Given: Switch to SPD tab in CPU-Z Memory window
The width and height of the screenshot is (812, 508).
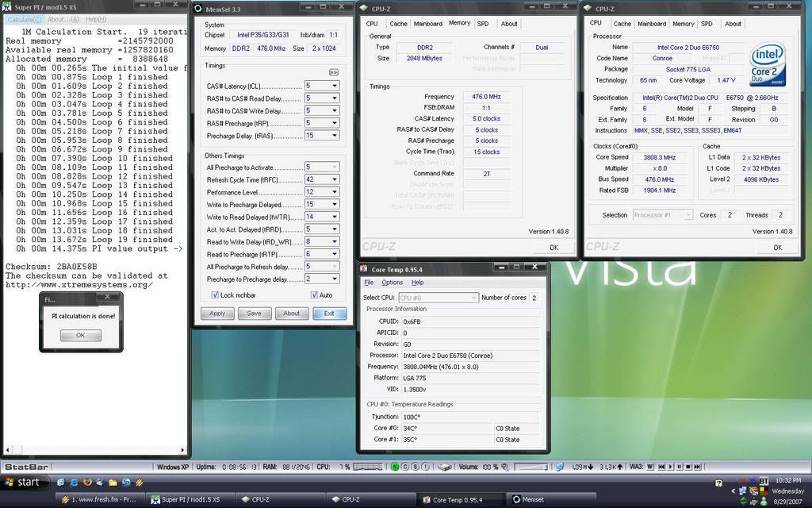Looking at the screenshot, I should tap(483, 24).
